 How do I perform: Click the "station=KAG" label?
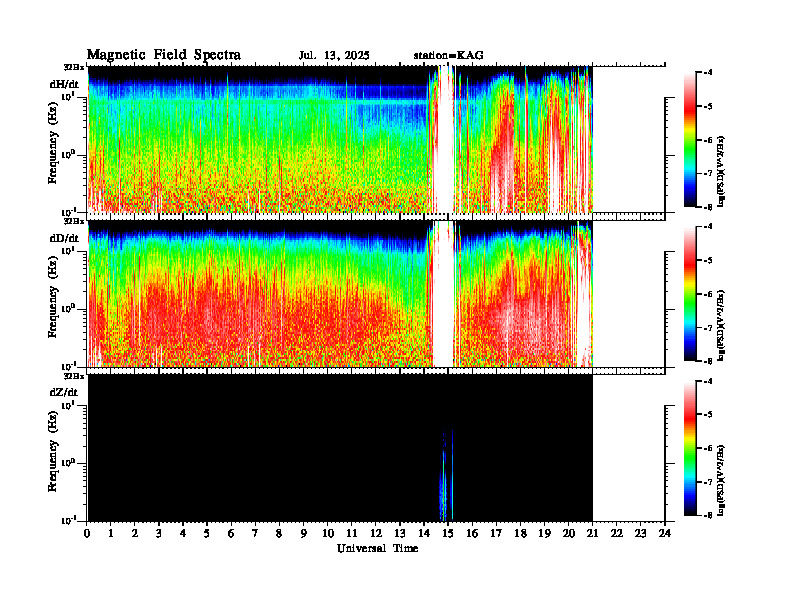coord(449,55)
